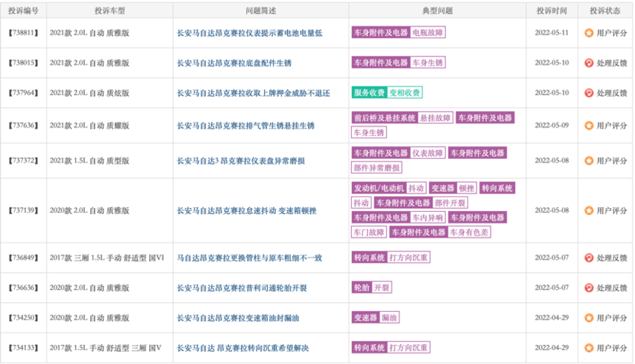Click the 部件开裂 tag
The width and height of the screenshot is (635, 364).
pos(450,203)
